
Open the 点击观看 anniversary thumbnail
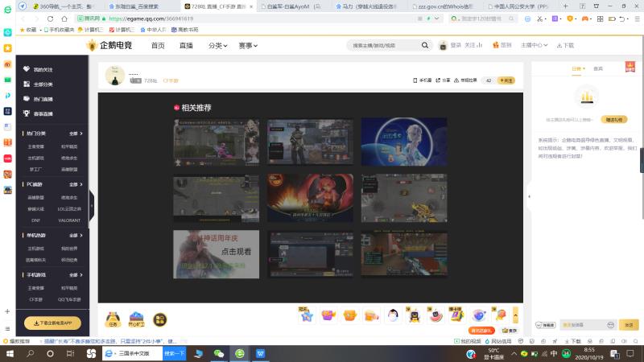coord(216,254)
